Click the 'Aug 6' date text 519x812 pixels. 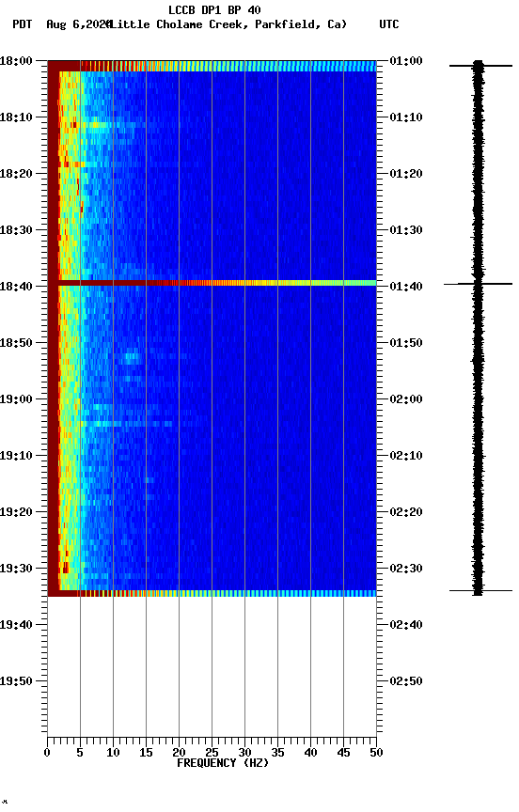(x=62, y=24)
